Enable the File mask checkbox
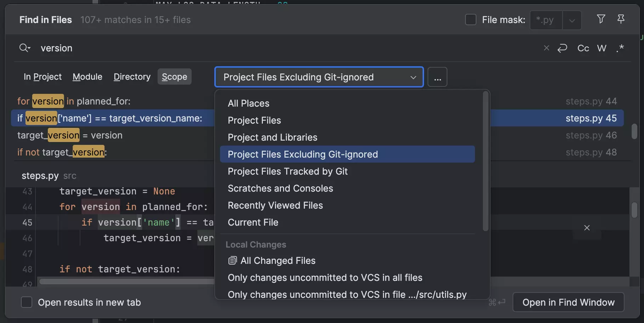644x323 pixels. 470,20
